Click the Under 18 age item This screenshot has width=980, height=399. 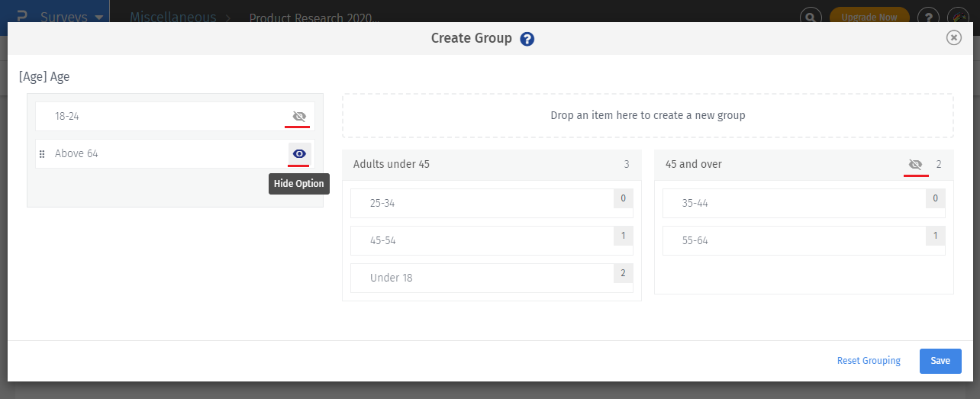coord(481,278)
